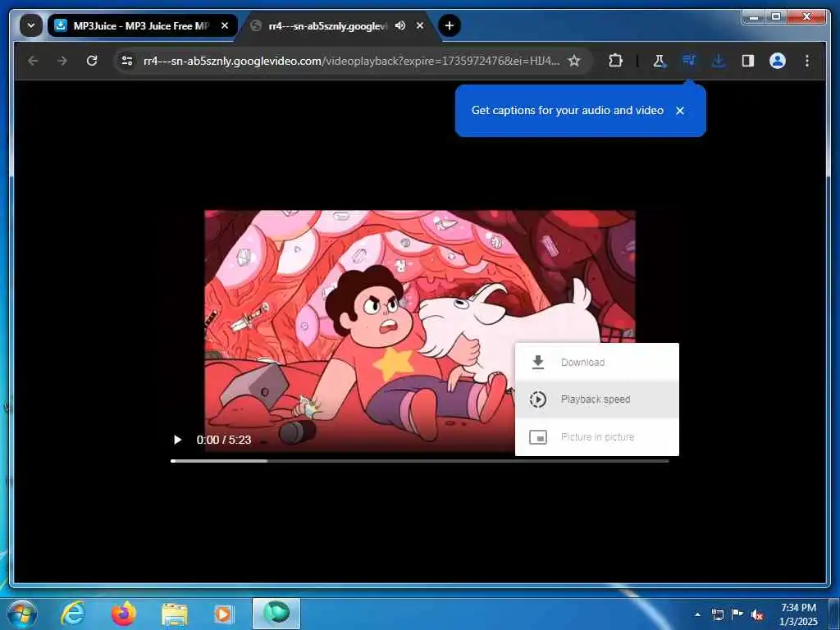Mute the googlevideo tab audio icon
The width and height of the screenshot is (840, 630).
click(x=400, y=25)
